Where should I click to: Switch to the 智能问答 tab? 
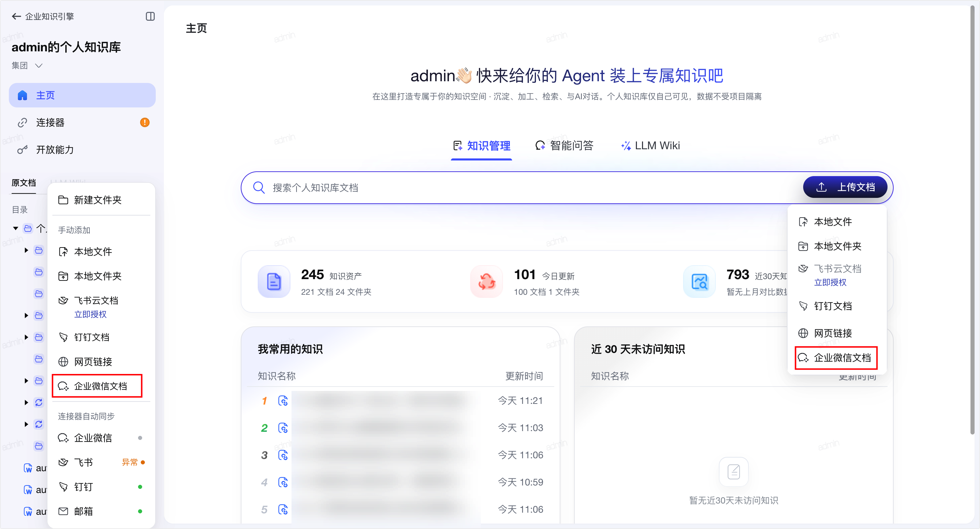564,146
